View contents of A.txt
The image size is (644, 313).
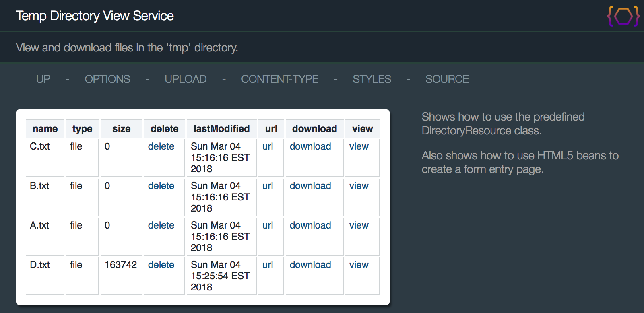tap(359, 225)
